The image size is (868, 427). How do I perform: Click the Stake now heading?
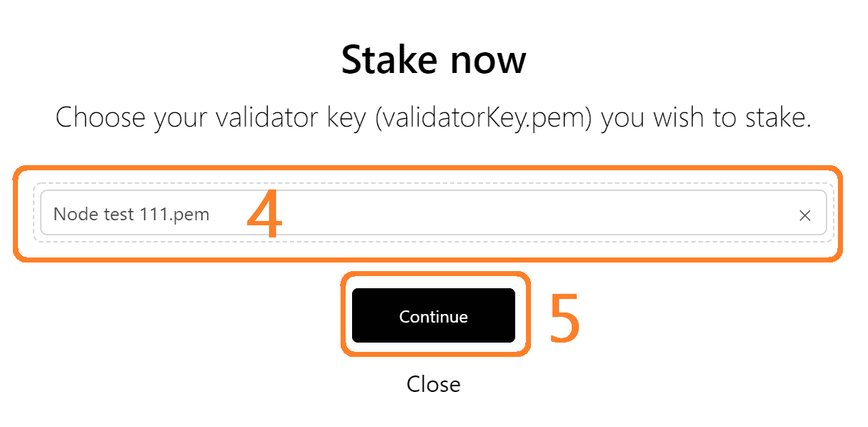(433, 59)
